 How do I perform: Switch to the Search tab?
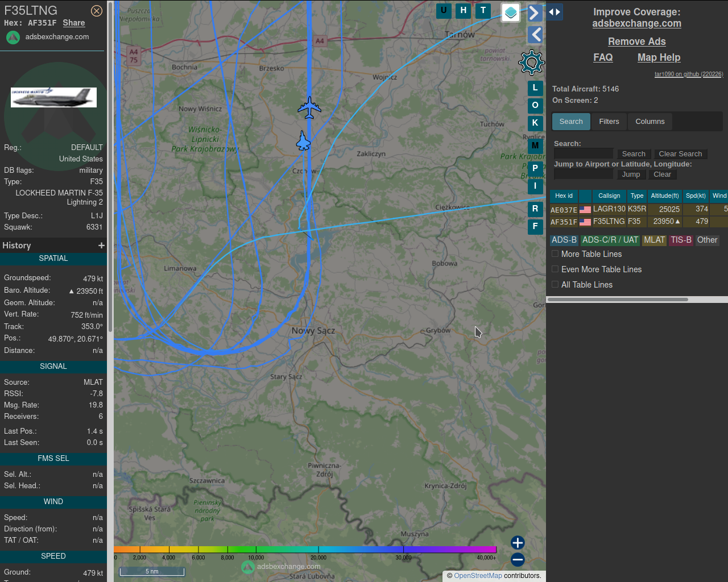click(x=571, y=122)
